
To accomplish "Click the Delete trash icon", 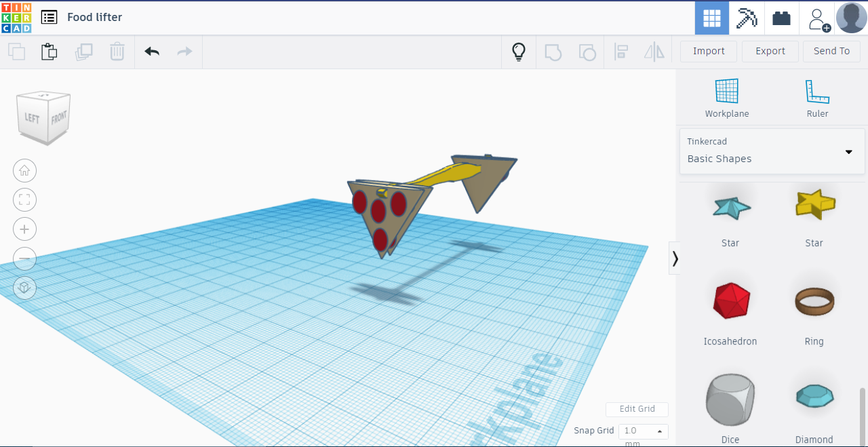I will tap(117, 51).
